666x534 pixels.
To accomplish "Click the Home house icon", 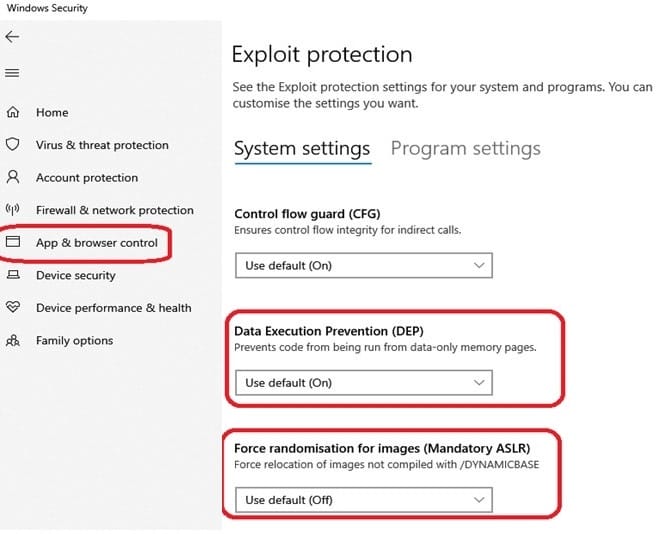I will 13,112.
